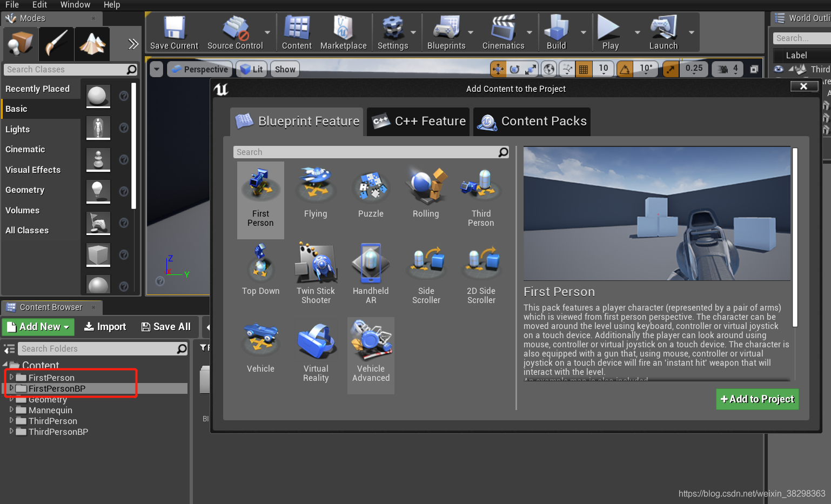Expand more editor modes with chevrons
831x504 pixels.
[133, 44]
